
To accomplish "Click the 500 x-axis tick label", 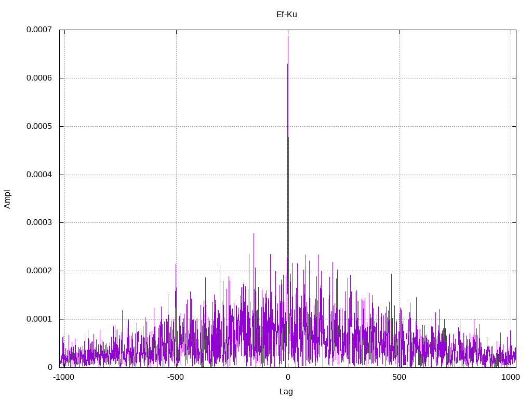I will coord(399,377).
